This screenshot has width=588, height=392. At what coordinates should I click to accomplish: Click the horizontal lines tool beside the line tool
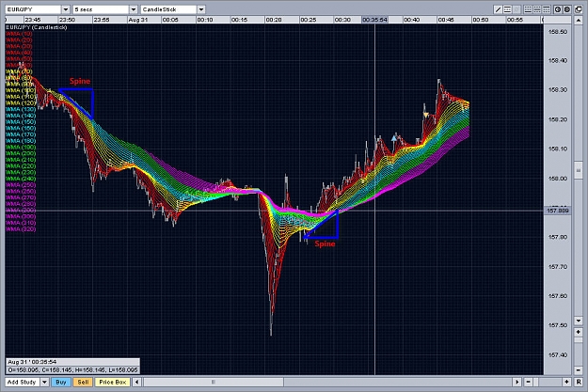click(x=507, y=9)
